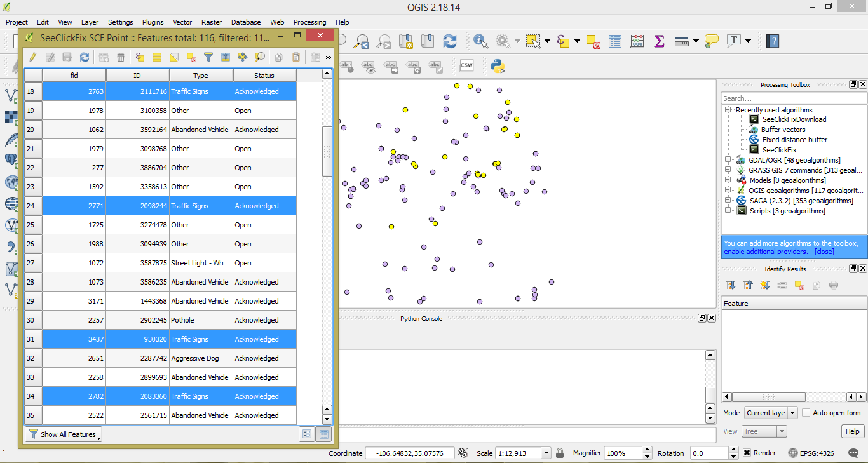Invert selection in attribute table toolbar
Image resolution: width=868 pixels, height=463 pixels.
173,57
